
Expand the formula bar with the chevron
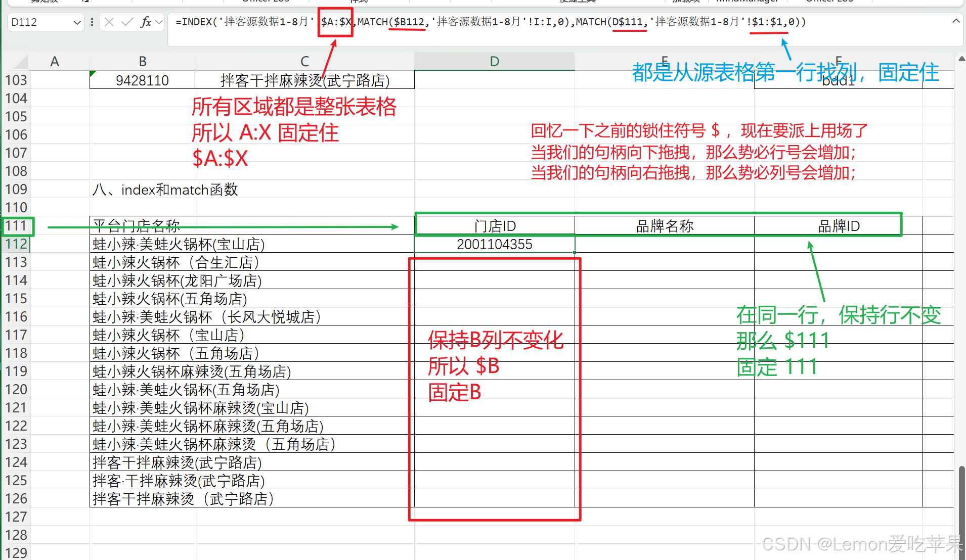pos(955,21)
